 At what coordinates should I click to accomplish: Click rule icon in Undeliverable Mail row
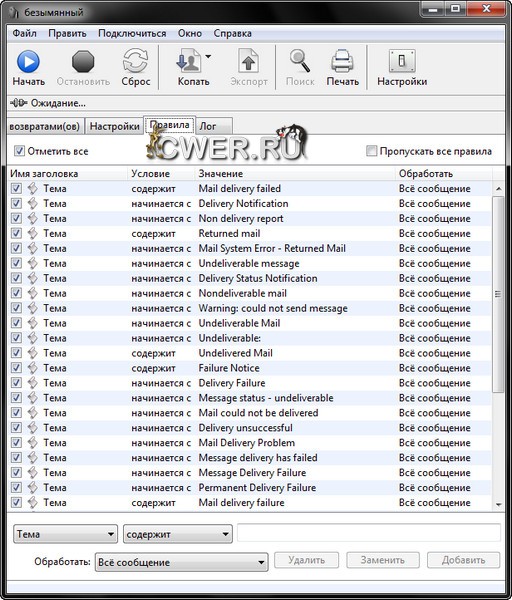click(x=33, y=323)
